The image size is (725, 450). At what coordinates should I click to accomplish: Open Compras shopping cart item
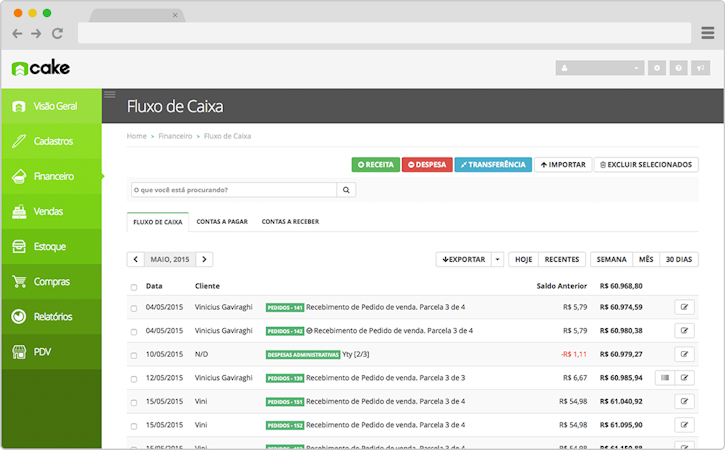(x=51, y=282)
